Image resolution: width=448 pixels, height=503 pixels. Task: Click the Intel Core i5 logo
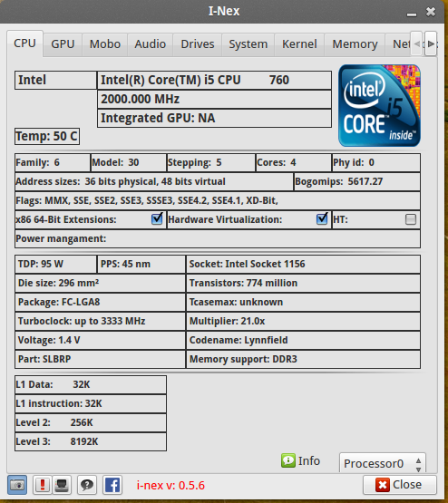pos(379,105)
